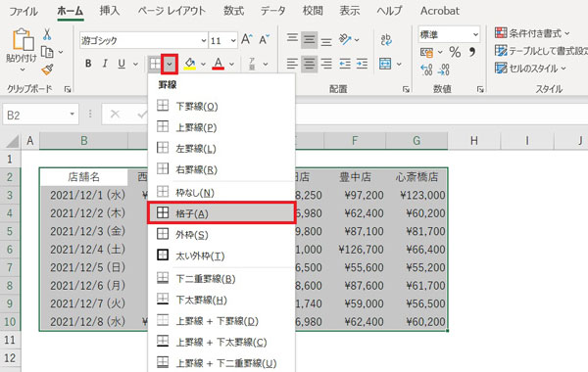Screen dimensions: 588x372
Task: Toggle bold formatting
Action: pyautogui.click(x=88, y=64)
